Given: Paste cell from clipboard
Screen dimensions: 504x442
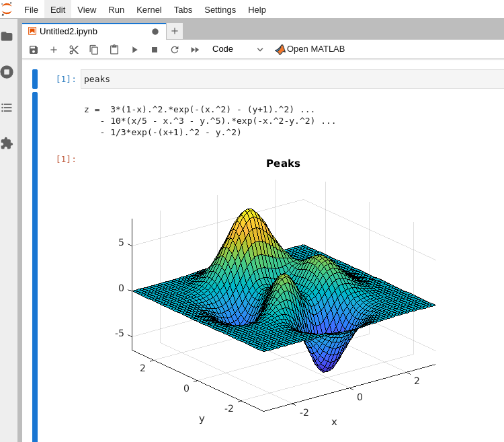Looking at the screenshot, I should click(x=114, y=49).
